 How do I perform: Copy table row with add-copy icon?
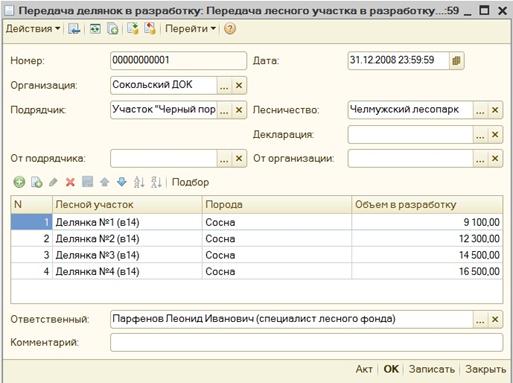37,182
